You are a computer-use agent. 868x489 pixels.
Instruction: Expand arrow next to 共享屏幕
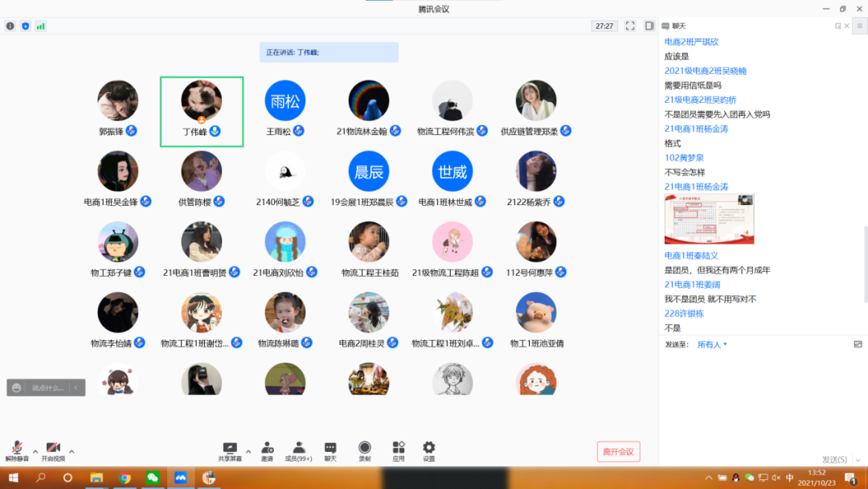pos(248,452)
